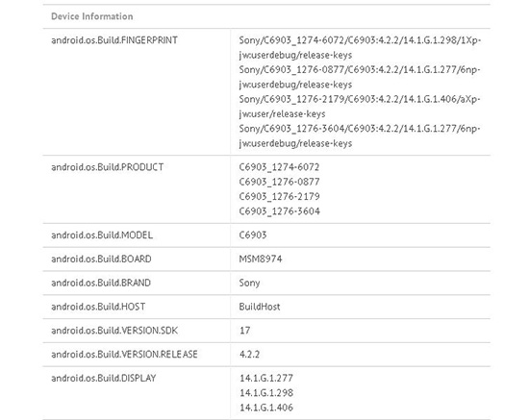
Task: Click fingerprint containing C6903_1276-3604
Action: tap(360, 136)
